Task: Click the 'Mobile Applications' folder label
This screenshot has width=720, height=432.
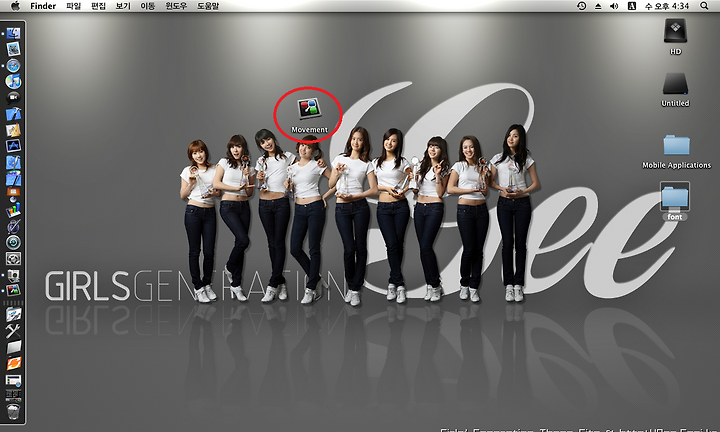Action: pyautogui.click(x=676, y=165)
